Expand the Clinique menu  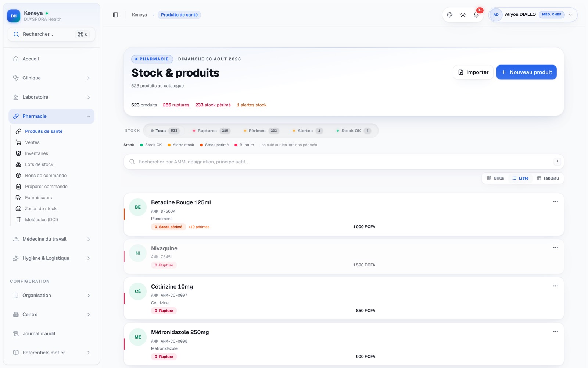coord(51,78)
